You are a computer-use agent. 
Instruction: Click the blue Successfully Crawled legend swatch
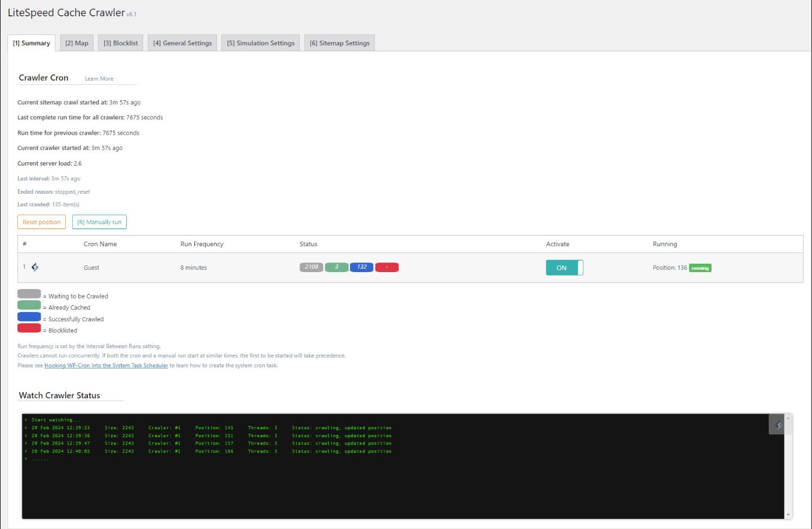pyautogui.click(x=29, y=317)
